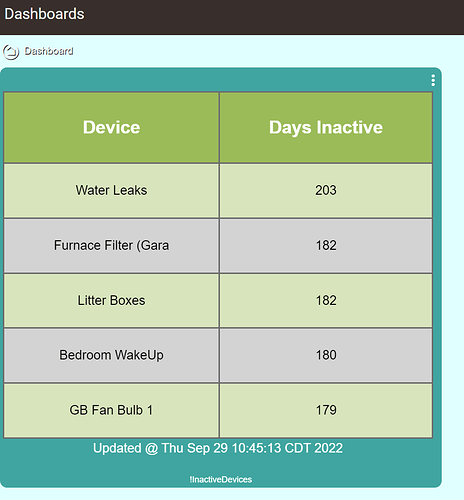Click the dark top navigation bar

[x=232, y=17]
